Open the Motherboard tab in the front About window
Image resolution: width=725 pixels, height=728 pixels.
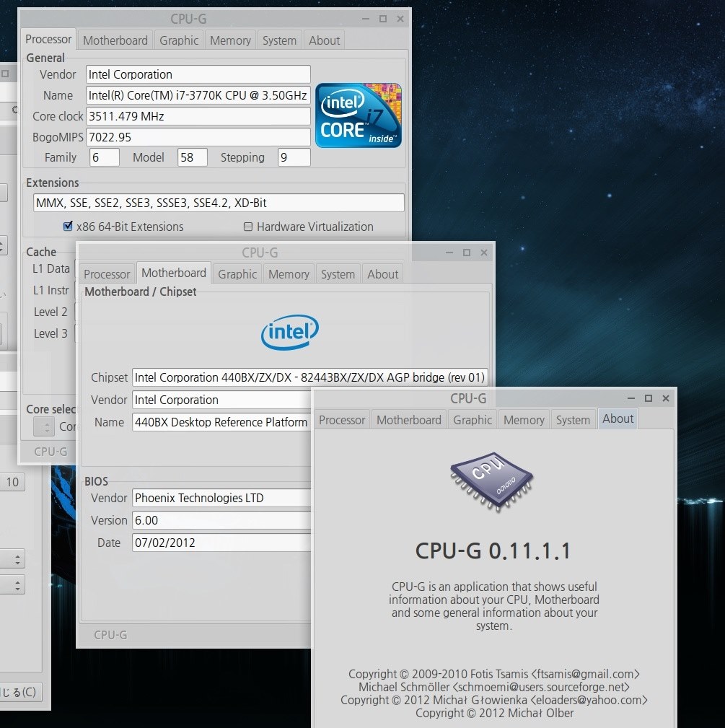click(409, 420)
